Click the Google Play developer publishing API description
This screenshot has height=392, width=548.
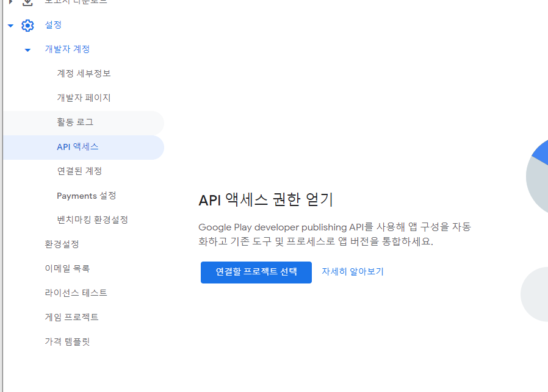click(x=335, y=234)
